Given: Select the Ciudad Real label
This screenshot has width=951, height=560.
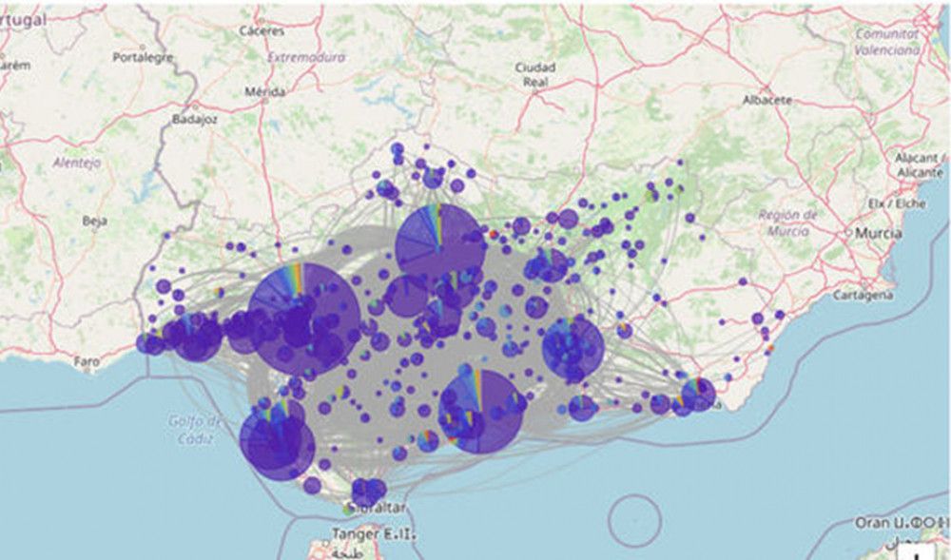Looking at the screenshot, I should point(535,74).
